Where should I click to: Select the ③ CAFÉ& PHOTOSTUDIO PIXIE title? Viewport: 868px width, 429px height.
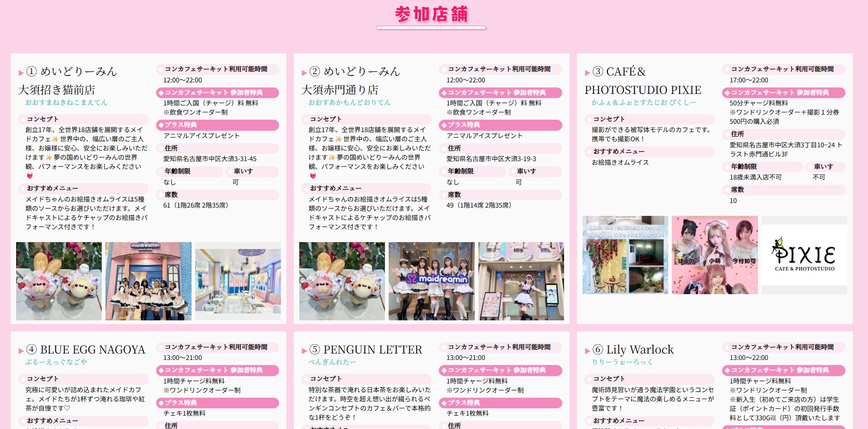[643, 81]
